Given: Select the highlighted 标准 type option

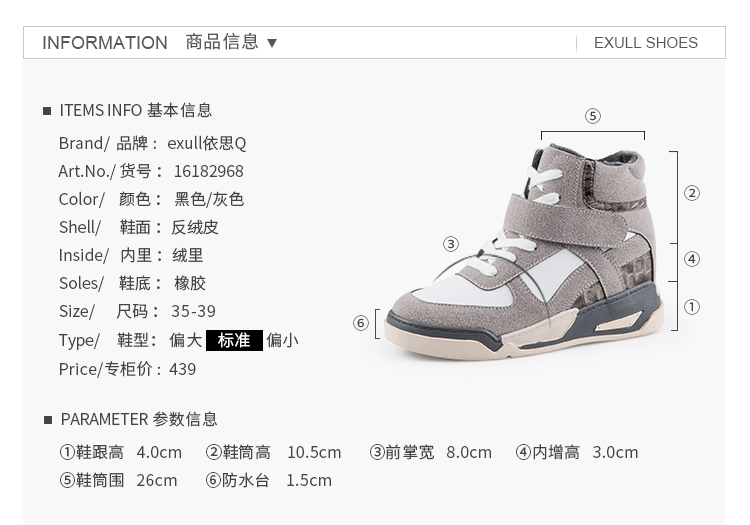Looking at the screenshot, I should coord(234,340).
